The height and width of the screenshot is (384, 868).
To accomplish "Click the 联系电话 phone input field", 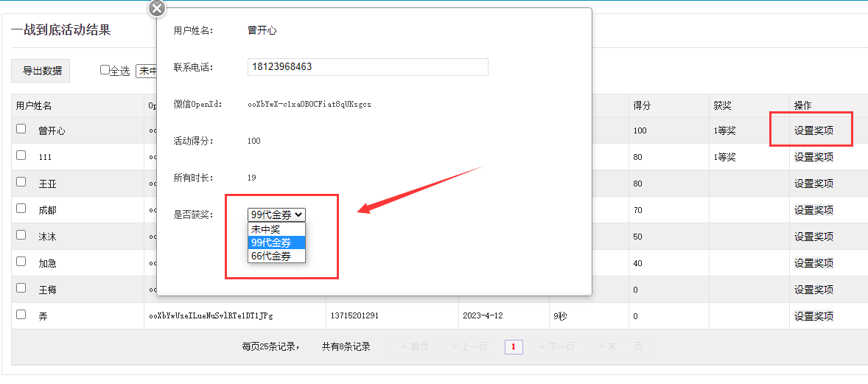I will point(368,67).
